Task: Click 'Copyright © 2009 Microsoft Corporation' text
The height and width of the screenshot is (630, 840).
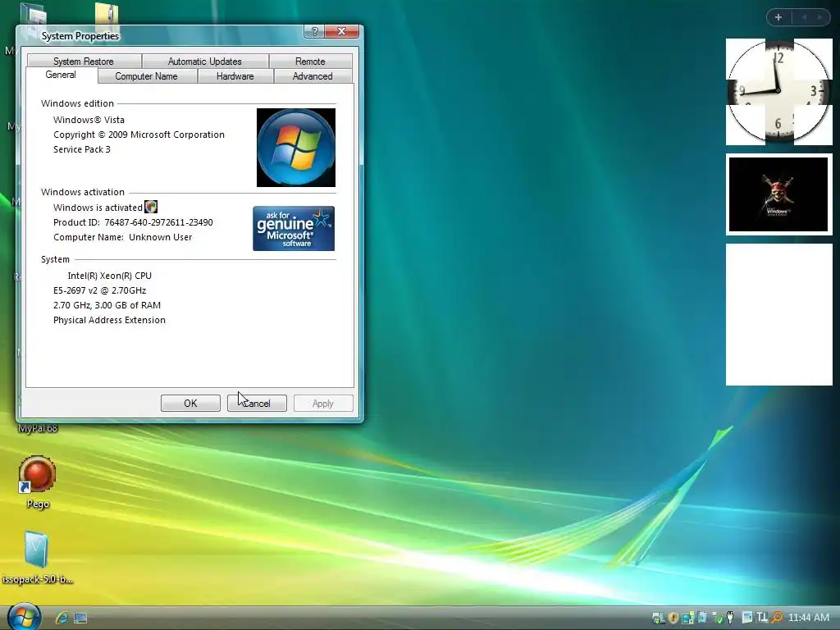Action: click(139, 135)
